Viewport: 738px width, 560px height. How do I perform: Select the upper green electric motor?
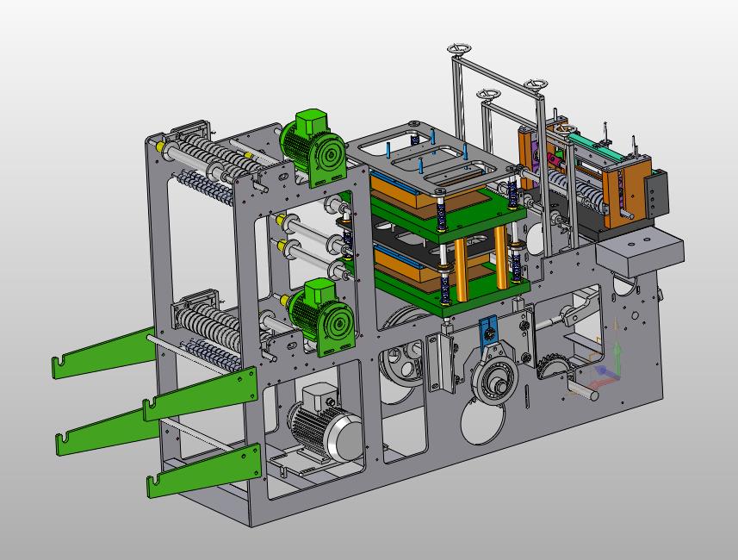click(313, 148)
